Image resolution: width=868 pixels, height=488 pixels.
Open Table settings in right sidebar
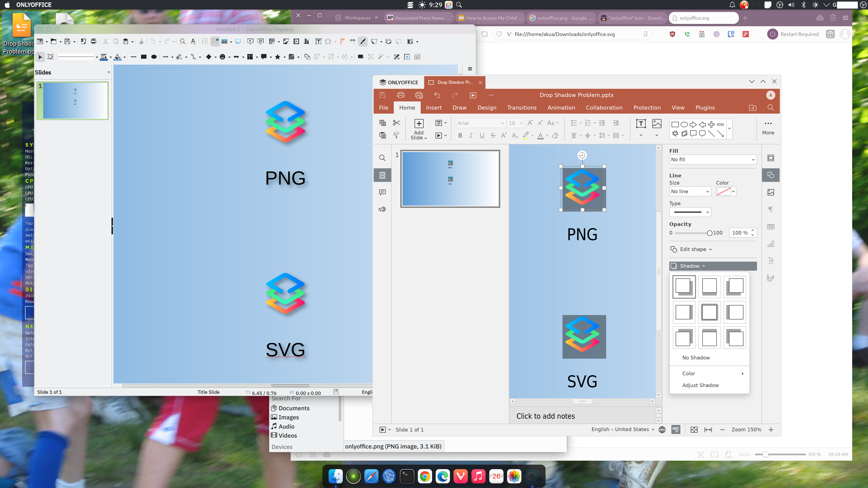click(x=771, y=227)
